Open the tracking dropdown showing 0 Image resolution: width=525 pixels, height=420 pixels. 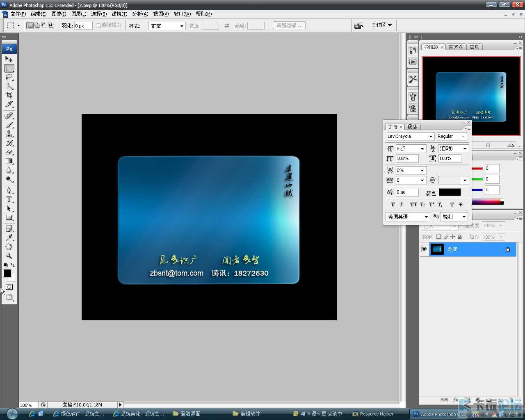click(422, 180)
